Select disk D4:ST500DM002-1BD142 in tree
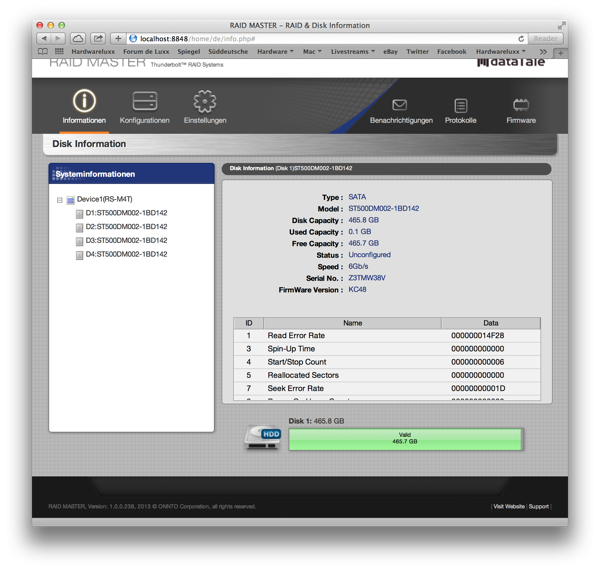The image size is (600, 570). [126, 254]
